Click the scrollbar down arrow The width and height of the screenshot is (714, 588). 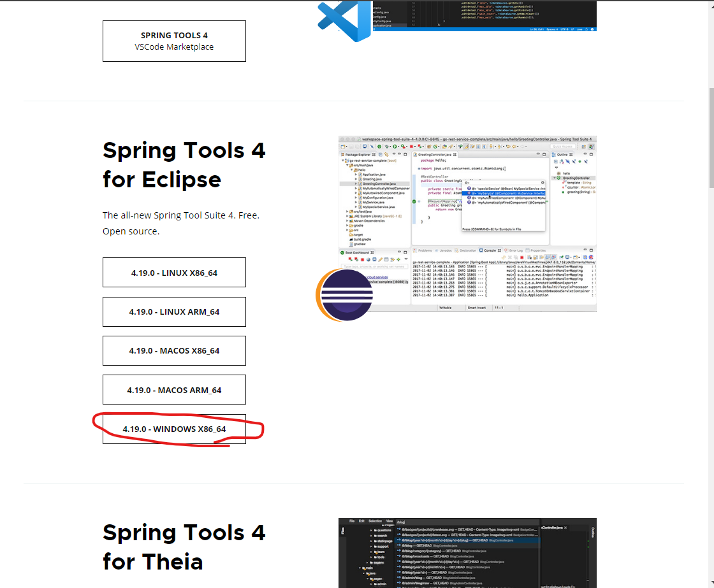(x=711, y=582)
